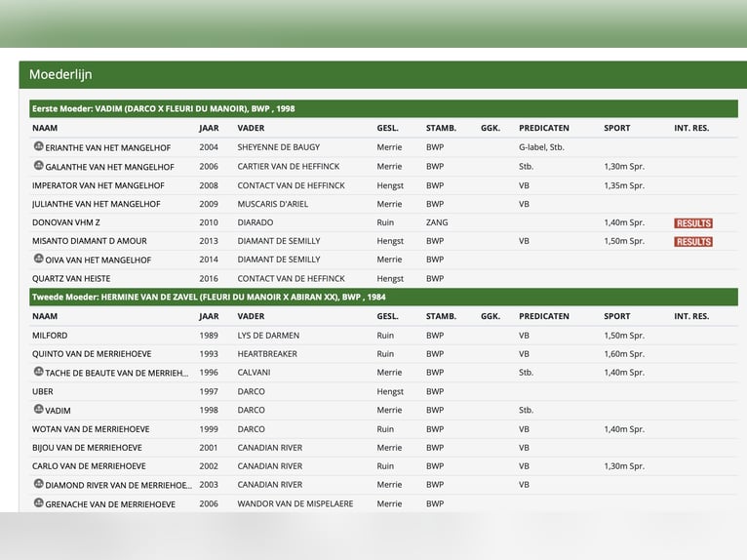Screen dimensions: 747x560
Task: Click the Eerste Moeder Vadim heading bar
Action: click(163, 109)
